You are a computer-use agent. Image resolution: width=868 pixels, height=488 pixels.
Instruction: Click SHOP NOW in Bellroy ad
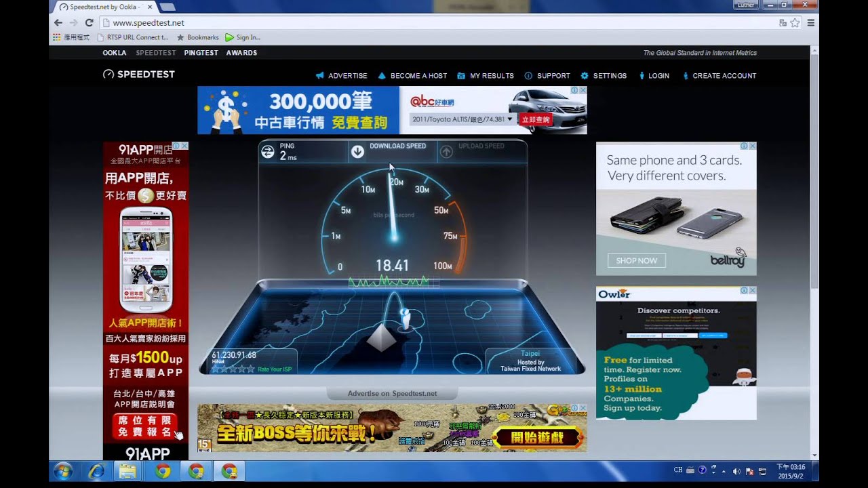coord(637,260)
